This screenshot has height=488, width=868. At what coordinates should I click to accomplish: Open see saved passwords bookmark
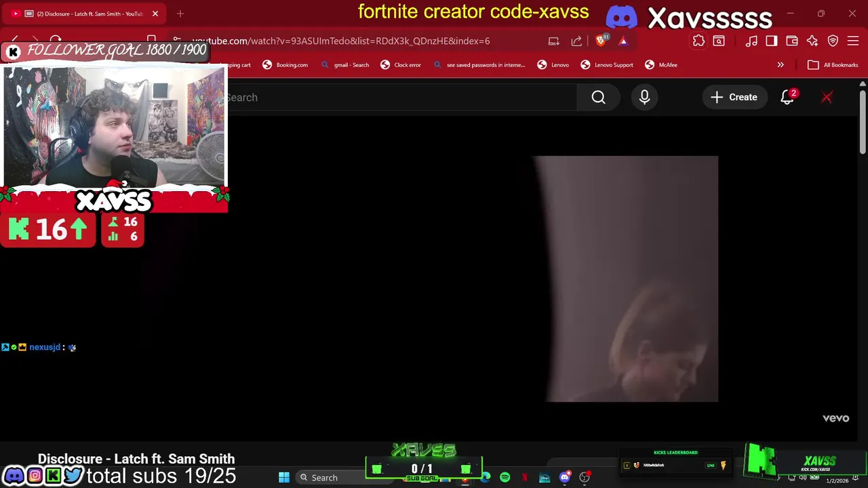pyautogui.click(x=479, y=64)
